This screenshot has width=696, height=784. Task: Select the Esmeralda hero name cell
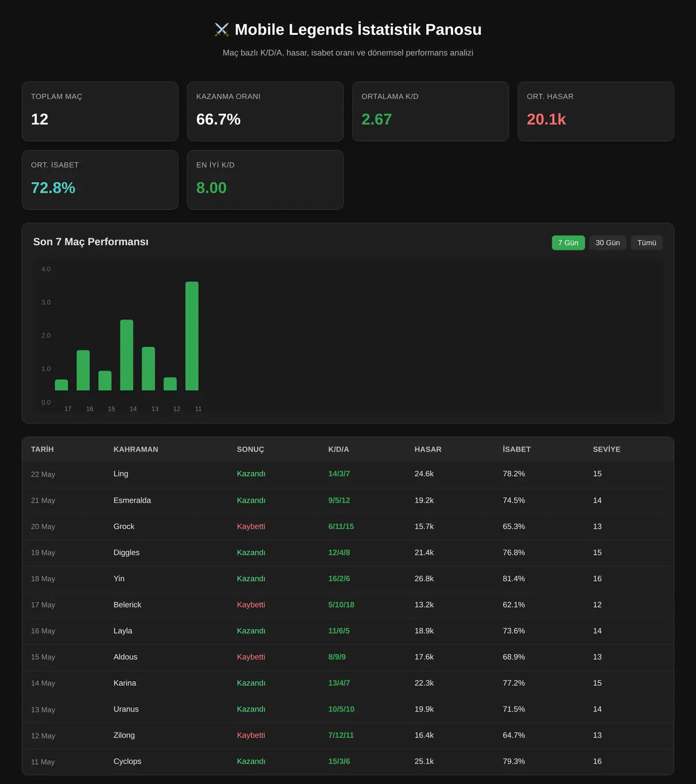click(132, 500)
